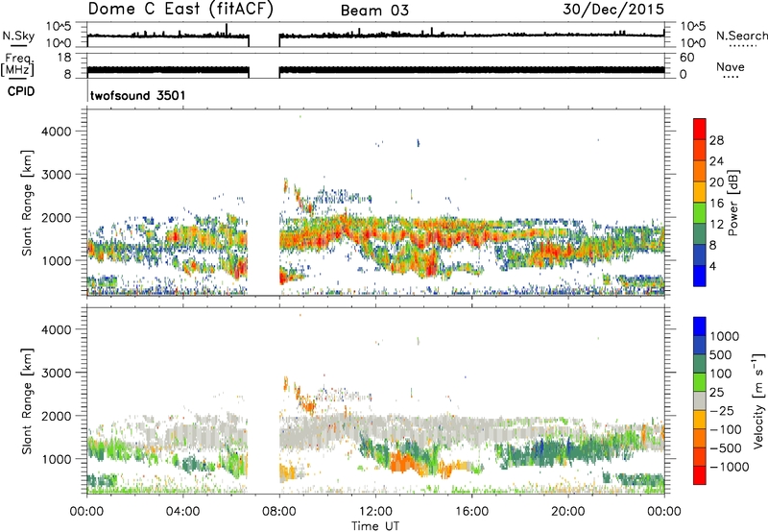Click the '20:00' time tick label
Viewport: 768px width, 532px height.
point(568,512)
